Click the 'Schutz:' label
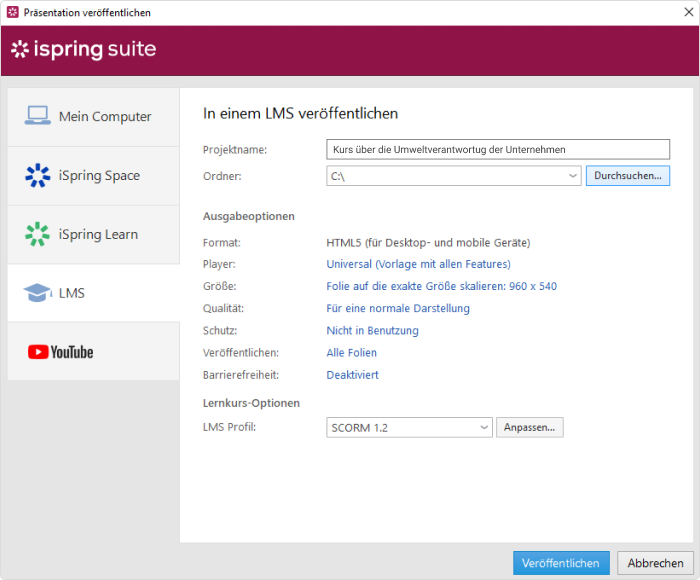The image size is (700, 580). tap(220, 330)
